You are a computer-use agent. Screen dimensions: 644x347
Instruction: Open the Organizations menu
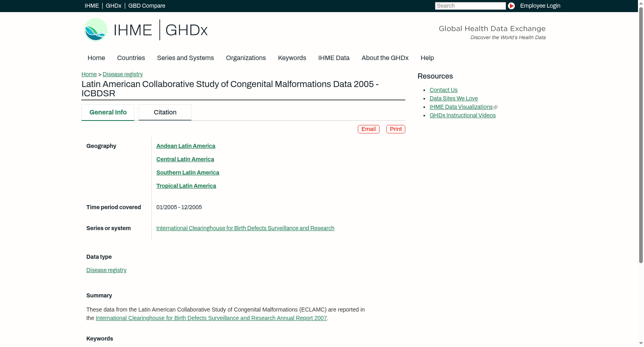click(246, 58)
